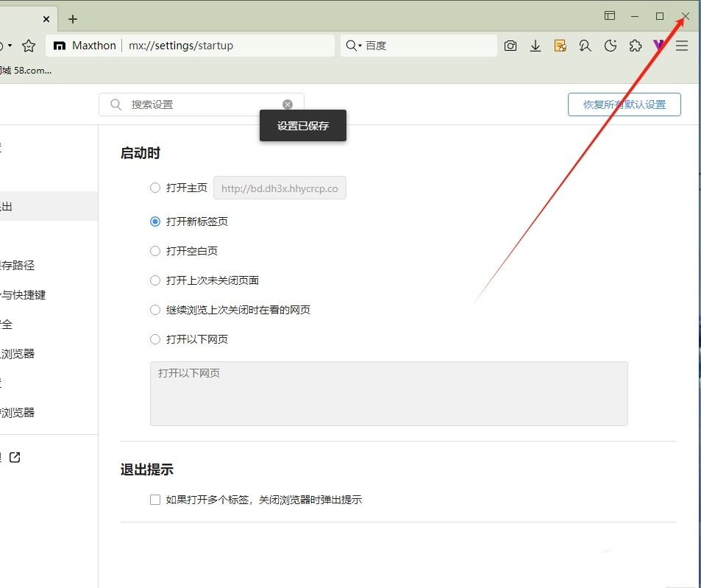Open the account profile icon with magnifier

pyautogui.click(x=585, y=46)
